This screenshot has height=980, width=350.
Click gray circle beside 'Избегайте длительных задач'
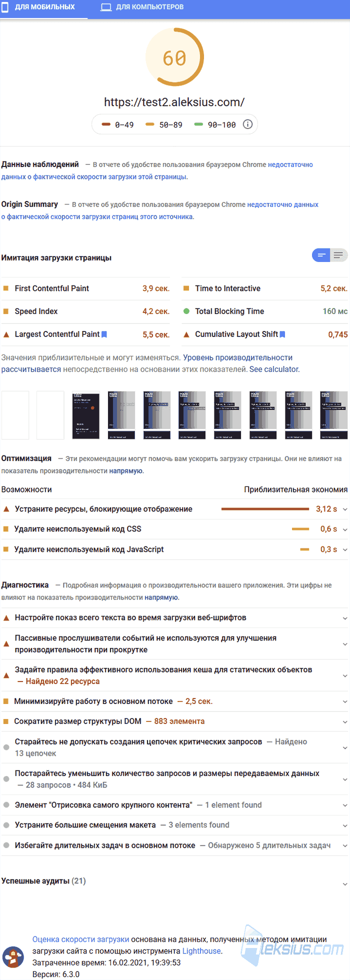6,845
